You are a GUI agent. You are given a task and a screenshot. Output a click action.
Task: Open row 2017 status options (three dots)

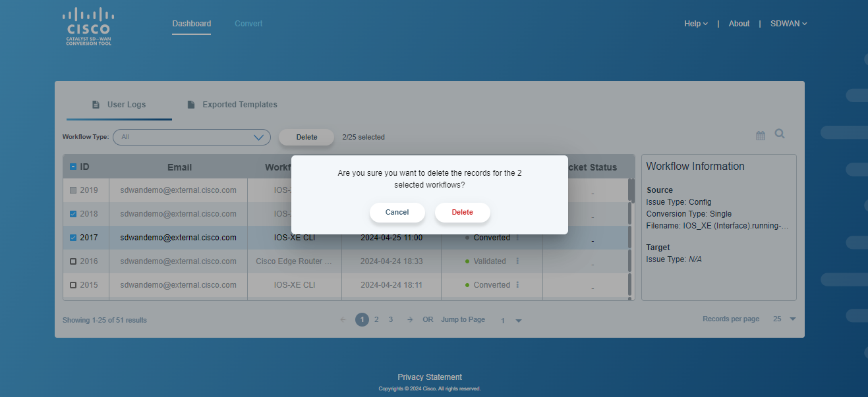pyautogui.click(x=517, y=238)
